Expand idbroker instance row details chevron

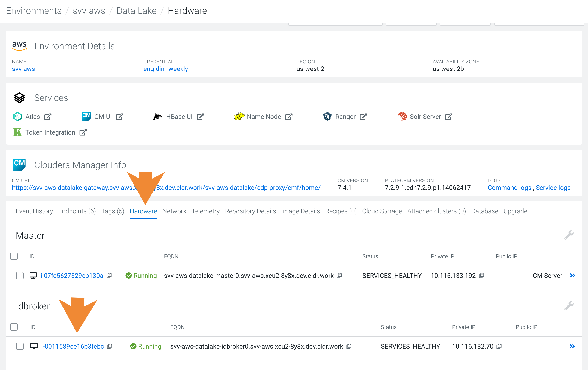[572, 346]
